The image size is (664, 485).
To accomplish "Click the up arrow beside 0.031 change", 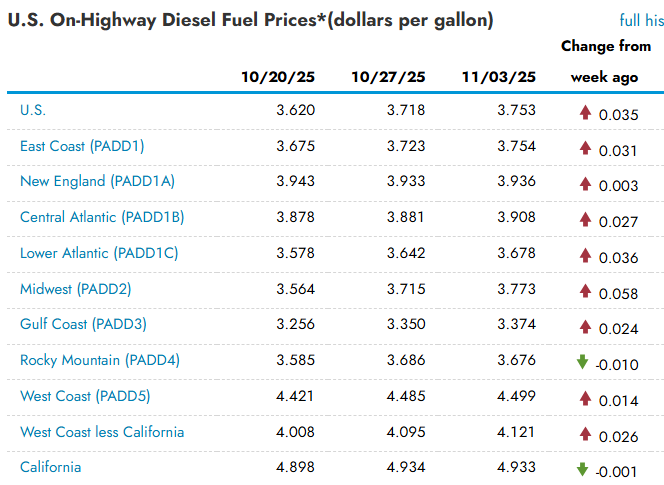I will pos(585,148).
